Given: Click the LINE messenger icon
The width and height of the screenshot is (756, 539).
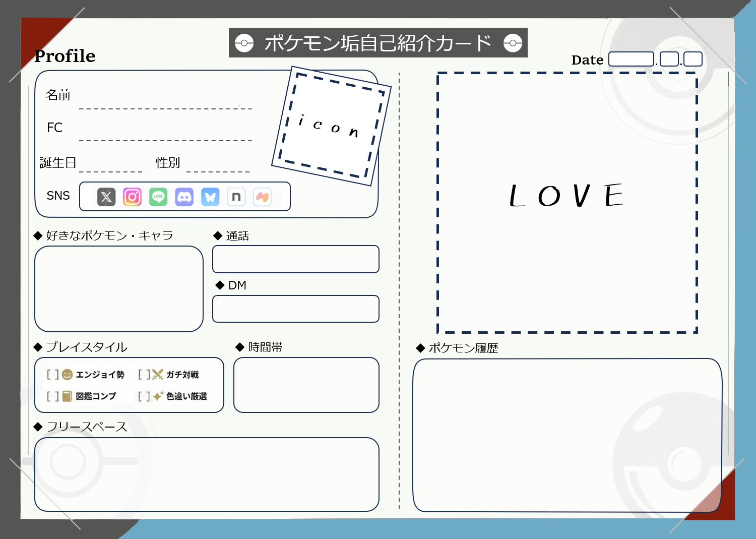Looking at the screenshot, I should [158, 197].
